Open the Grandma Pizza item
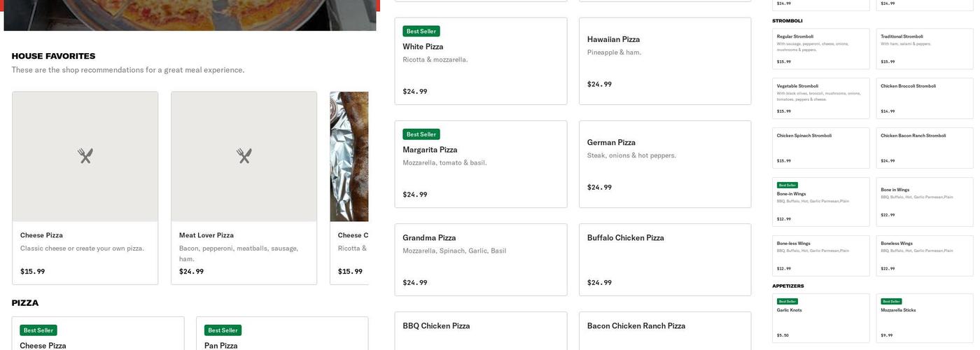 pyautogui.click(x=480, y=260)
